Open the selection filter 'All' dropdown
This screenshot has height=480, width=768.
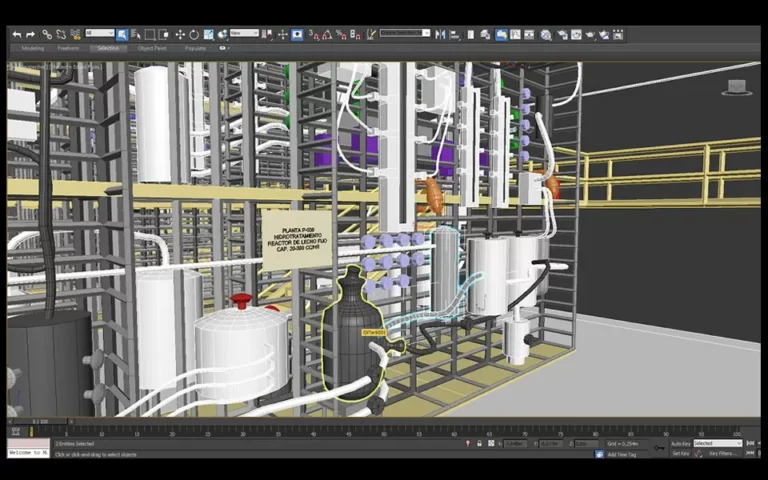click(x=98, y=34)
